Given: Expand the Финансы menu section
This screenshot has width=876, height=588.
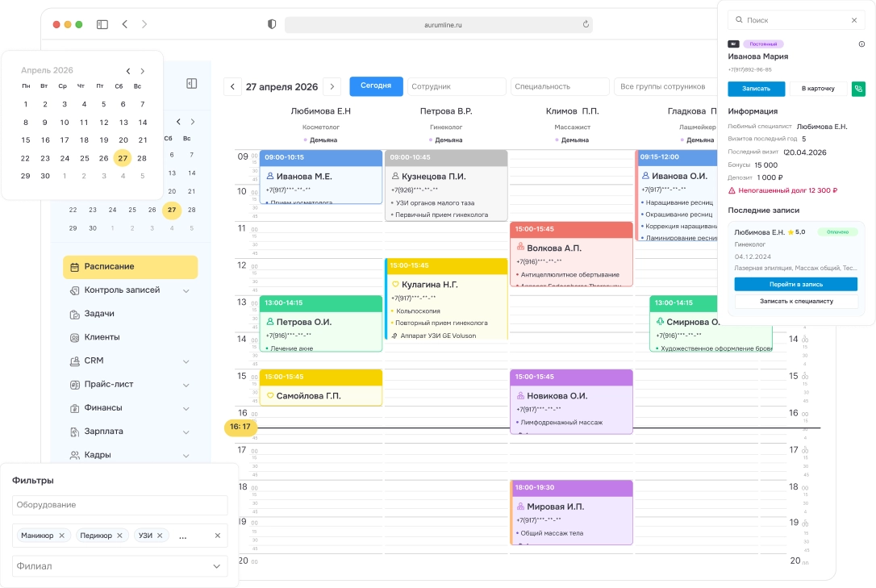Looking at the screenshot, I should (186, 408).
